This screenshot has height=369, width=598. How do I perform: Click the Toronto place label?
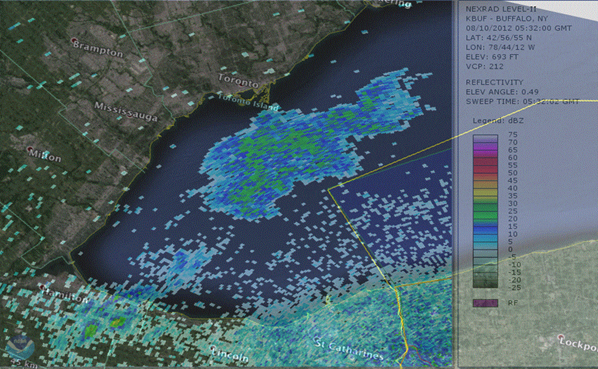click(x=238, y=80)
